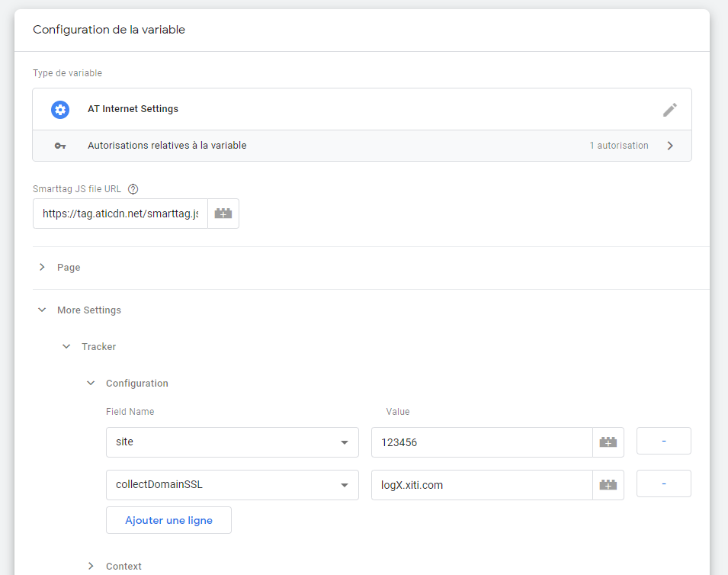Click the value field containing logX.xiti.com
728x575 pixels.
[481, 485]
